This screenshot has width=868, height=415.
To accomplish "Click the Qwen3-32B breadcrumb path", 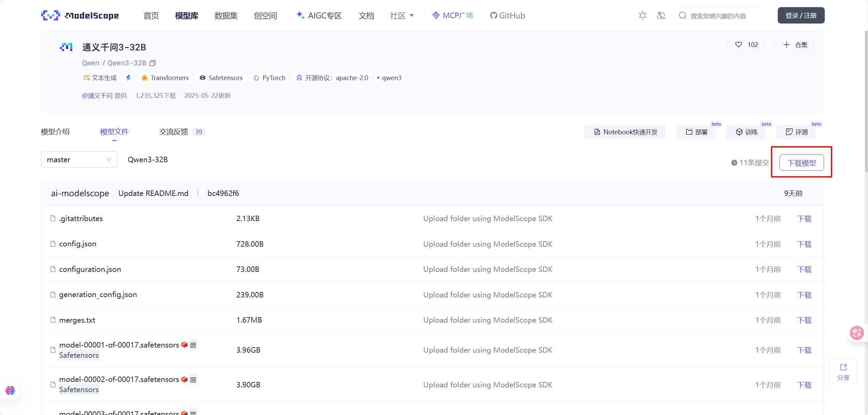I will [147, 159].
